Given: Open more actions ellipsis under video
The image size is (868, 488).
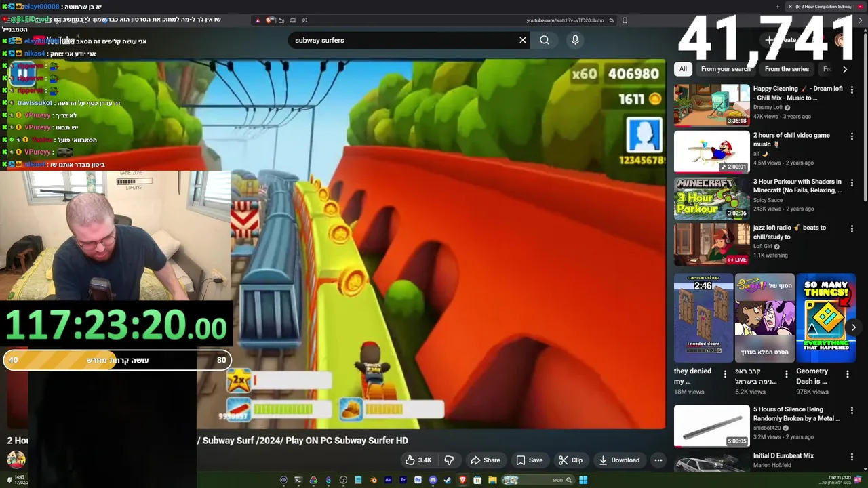Looking at the screenshot, I should point(658,460).
